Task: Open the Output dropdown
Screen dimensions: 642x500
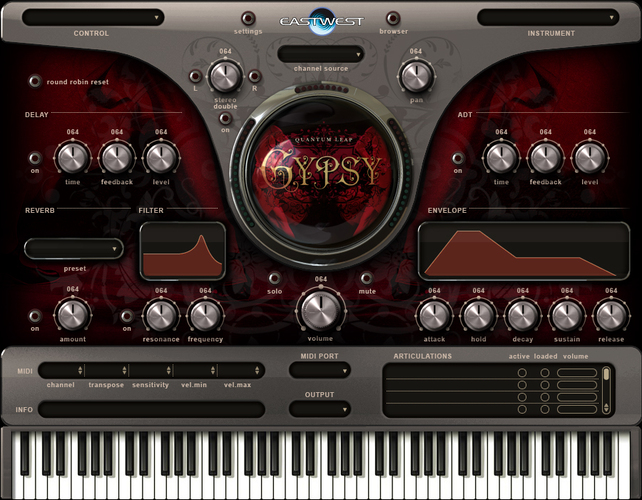Action: coord(320,408)
